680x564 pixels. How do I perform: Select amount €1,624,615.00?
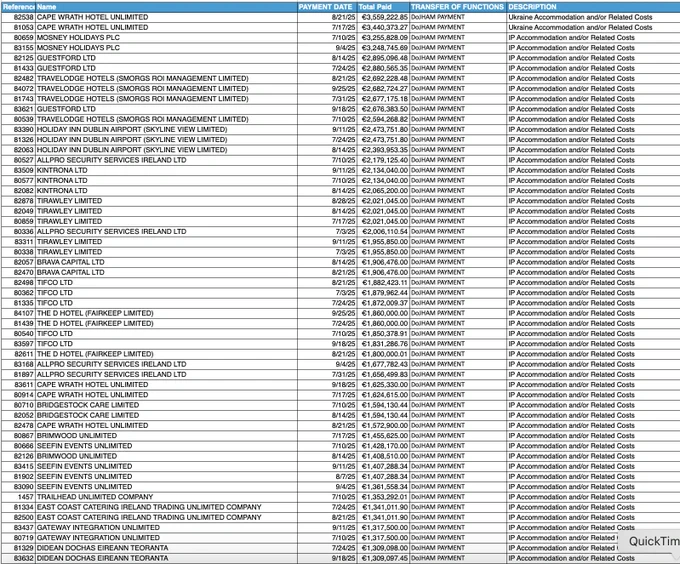385,395
